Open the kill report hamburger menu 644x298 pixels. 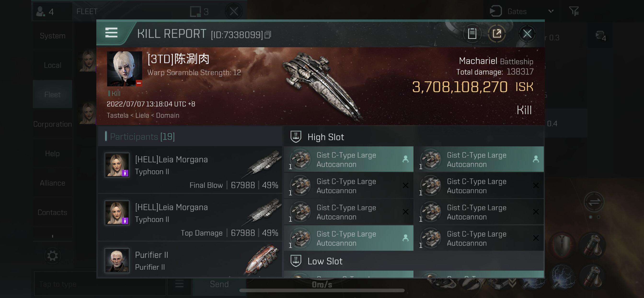[111, 33]
